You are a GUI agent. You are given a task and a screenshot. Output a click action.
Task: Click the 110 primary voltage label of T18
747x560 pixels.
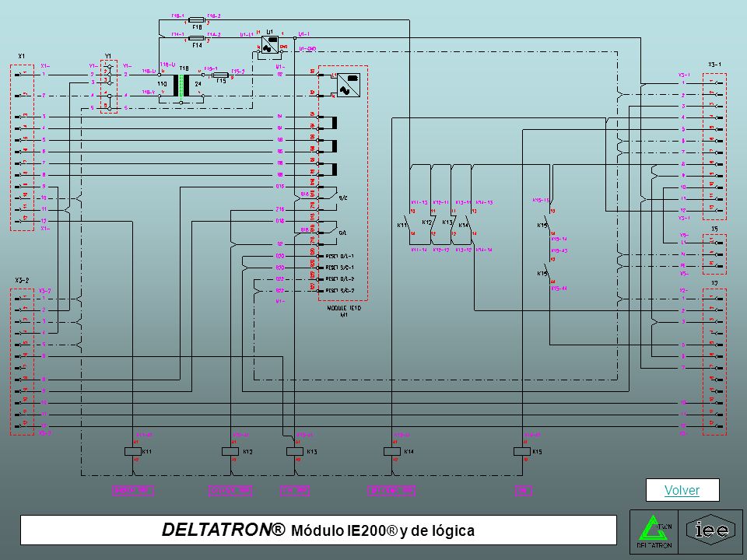point(163,84)
